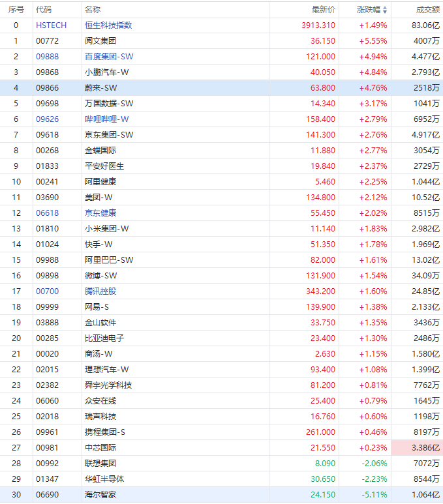Select the 美团-W name
This screenshot has height=504, width=443.
coord(99,198)
